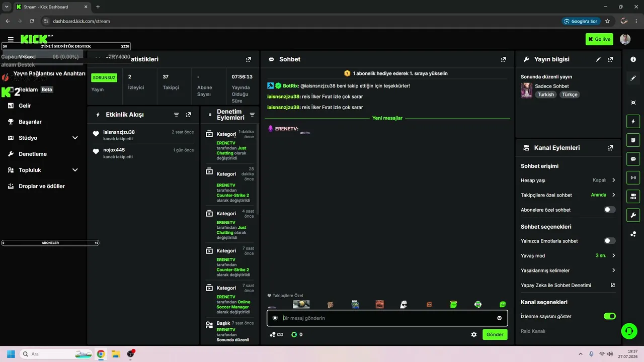Click the BotRix username in chat
Viewport: 644px width, 362px height.
pyautogui.click(x=291, y=86)
